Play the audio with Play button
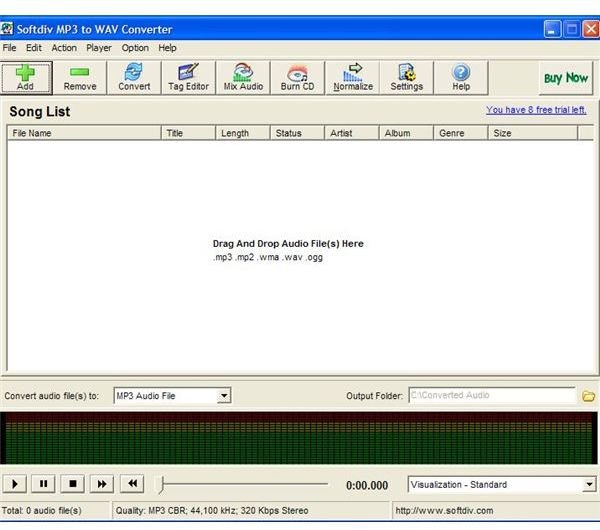Viewport: 600px width, 530px height. click(15, 484)
